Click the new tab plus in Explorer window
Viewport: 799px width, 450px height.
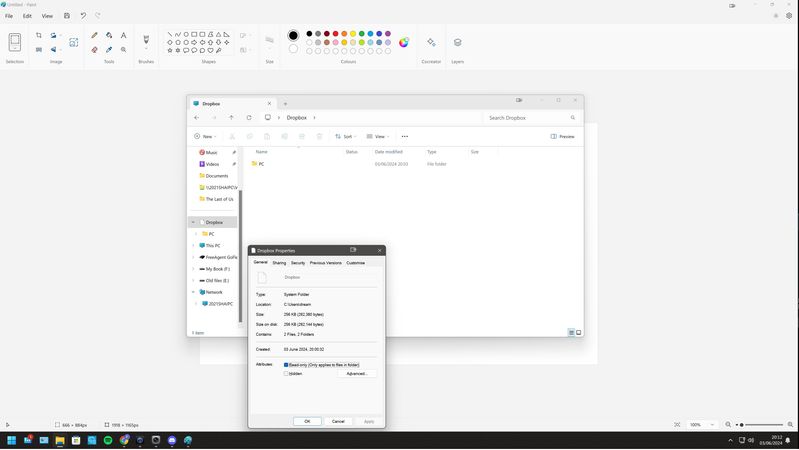click(x=285, y=104)
